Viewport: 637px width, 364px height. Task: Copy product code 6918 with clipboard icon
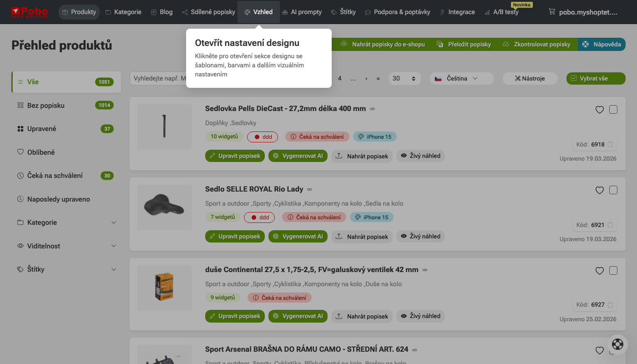coord(610,145)
